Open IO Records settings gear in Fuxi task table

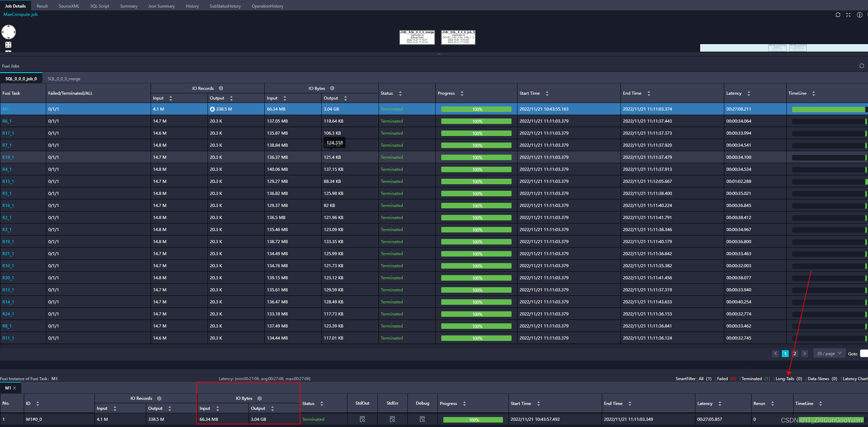tap(221, 88)
